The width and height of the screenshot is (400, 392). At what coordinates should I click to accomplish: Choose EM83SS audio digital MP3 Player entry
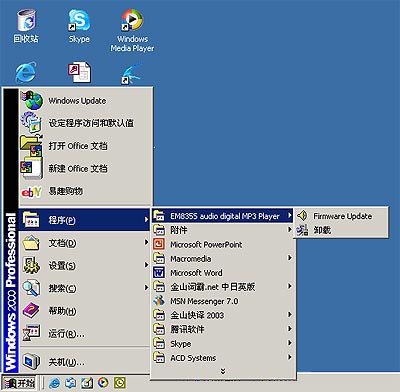point(223,216)
